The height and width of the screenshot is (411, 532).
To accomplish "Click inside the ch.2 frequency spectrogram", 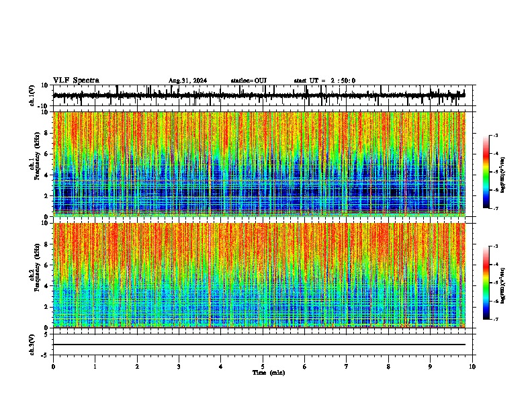I will (259, 275).
